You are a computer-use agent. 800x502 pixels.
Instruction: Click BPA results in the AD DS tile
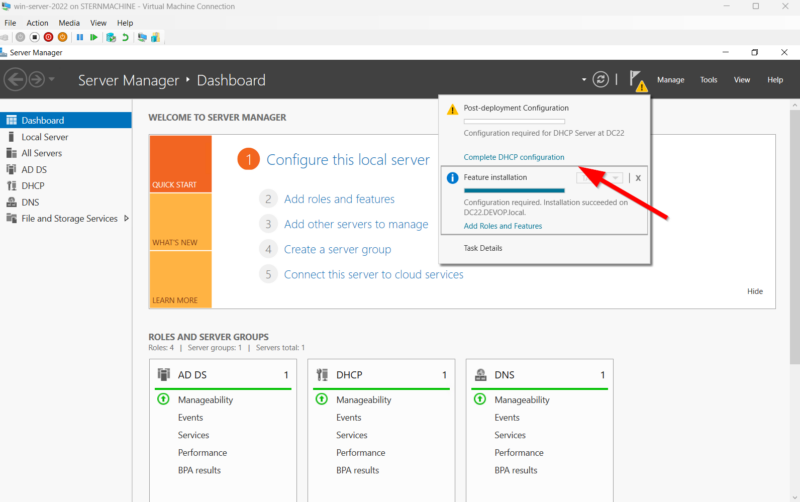point(199,470)
